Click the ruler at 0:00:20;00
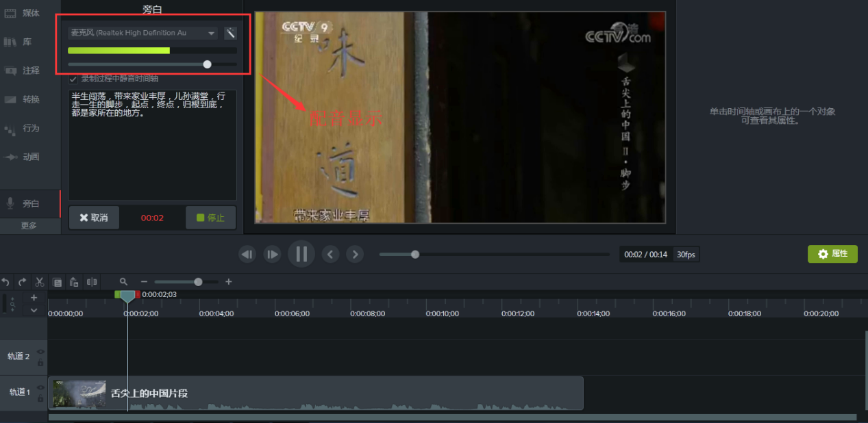This screenshot has height=423, width=868. tap(820, 313)
